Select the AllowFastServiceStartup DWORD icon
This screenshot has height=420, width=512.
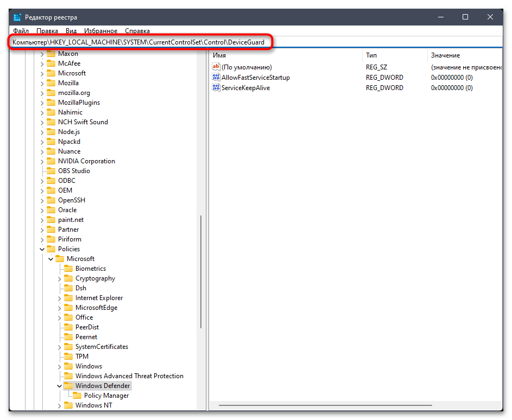[216, 78]
